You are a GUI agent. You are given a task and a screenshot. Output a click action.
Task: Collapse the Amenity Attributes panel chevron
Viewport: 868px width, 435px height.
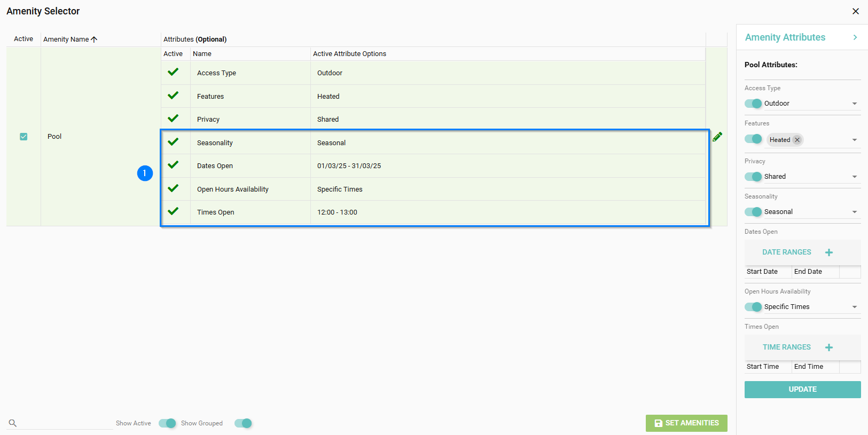(855, 37)
